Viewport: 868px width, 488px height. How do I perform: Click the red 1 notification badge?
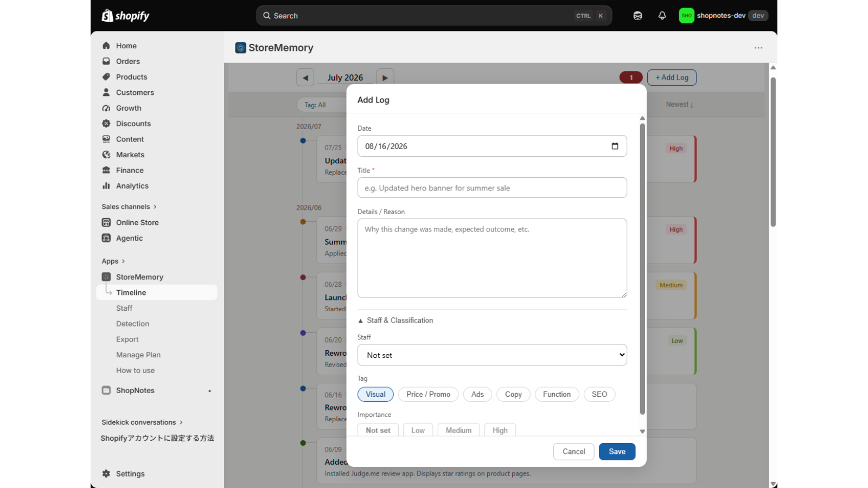pos(631,78)
